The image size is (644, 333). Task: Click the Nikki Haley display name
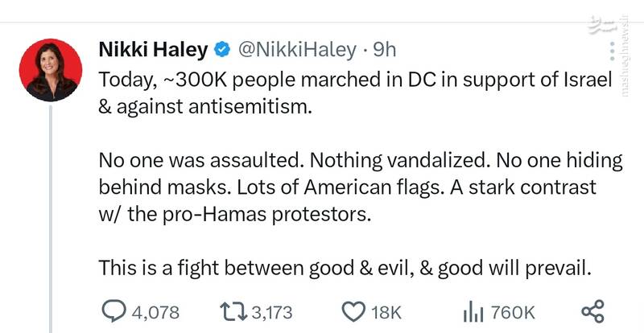pyautogui.click(x=153, y=51)
